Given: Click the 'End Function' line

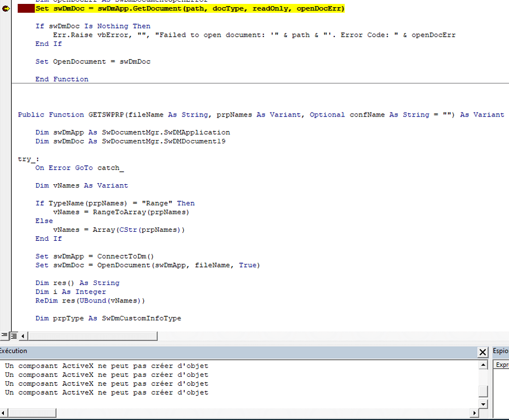Looking at the screenshot, I should [x=62, y=79].
